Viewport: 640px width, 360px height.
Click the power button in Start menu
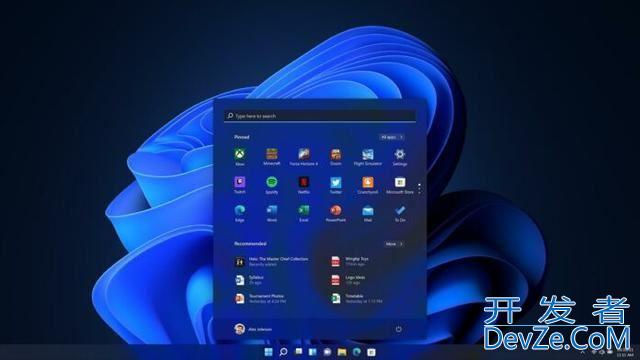pyautogui.click(x=398, y=329)
